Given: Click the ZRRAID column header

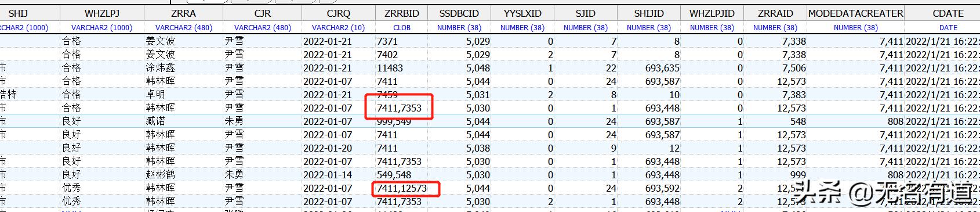Looking at the screenshot, I should [x=775, y=13].
